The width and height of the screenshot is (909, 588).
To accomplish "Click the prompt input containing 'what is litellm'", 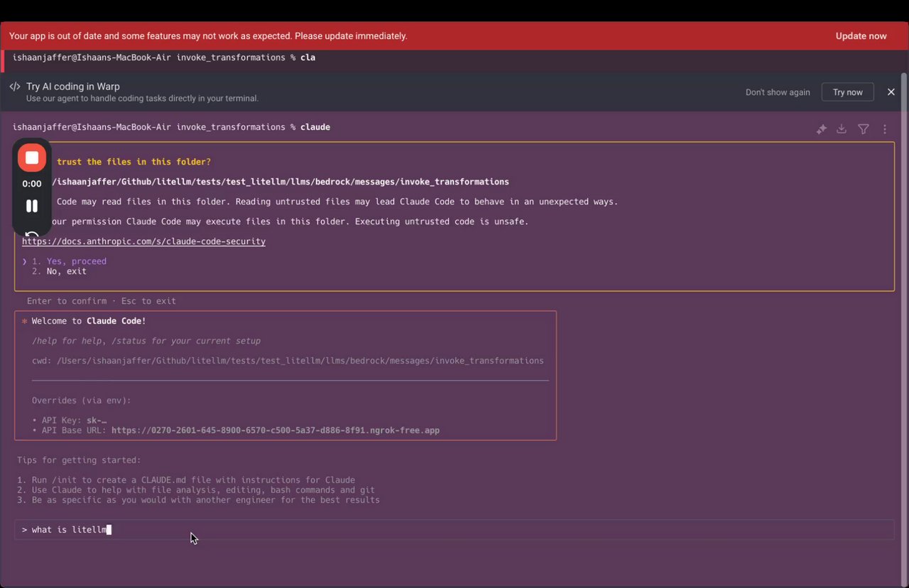I will point(454,530).
